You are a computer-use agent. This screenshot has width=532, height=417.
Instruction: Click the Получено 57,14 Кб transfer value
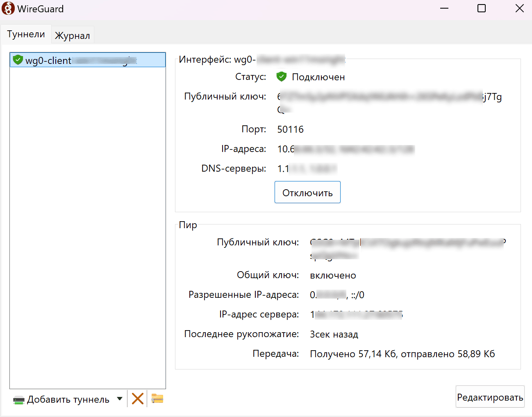pyautogui.click(x=402, y=354)
